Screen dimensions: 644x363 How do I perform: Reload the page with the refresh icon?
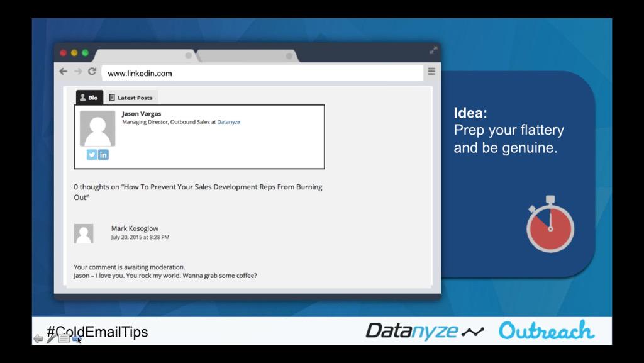click(x=92, y=72)
